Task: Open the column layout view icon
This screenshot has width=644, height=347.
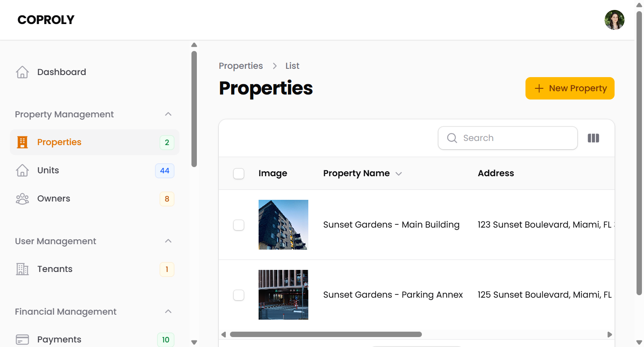Action: point(593,138)
